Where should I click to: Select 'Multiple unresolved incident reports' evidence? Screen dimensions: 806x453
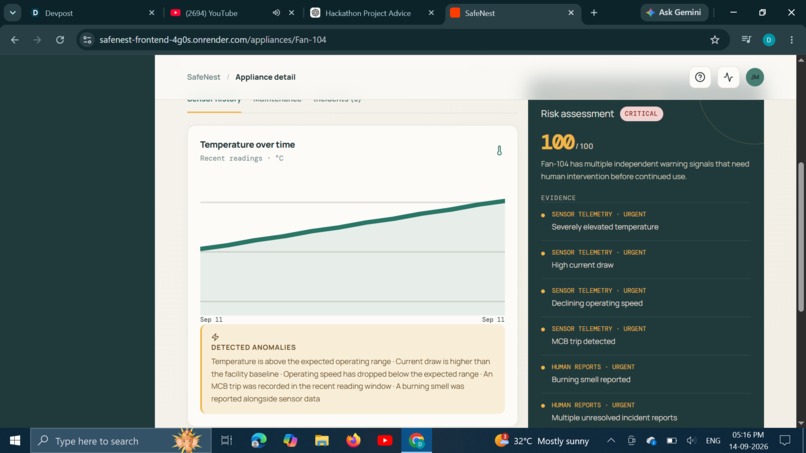(x=614, y=418)
